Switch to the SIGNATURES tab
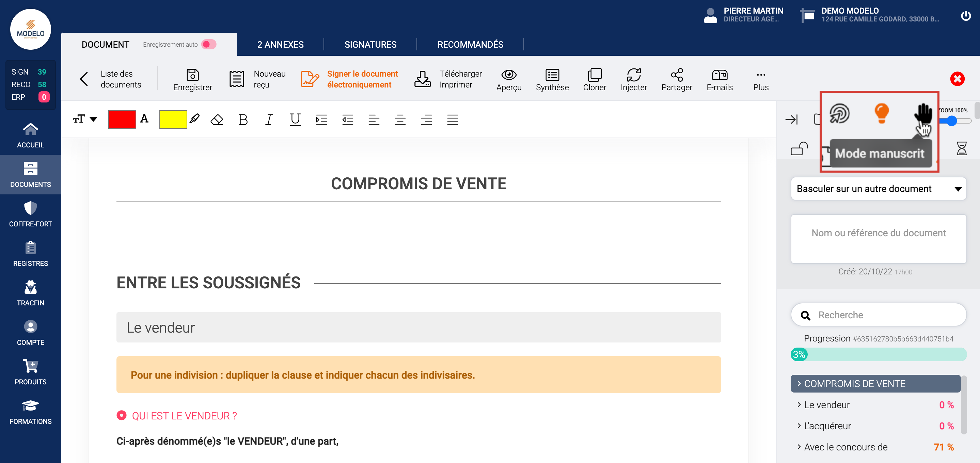Viewport: 980px width, 463px height. 370,45
